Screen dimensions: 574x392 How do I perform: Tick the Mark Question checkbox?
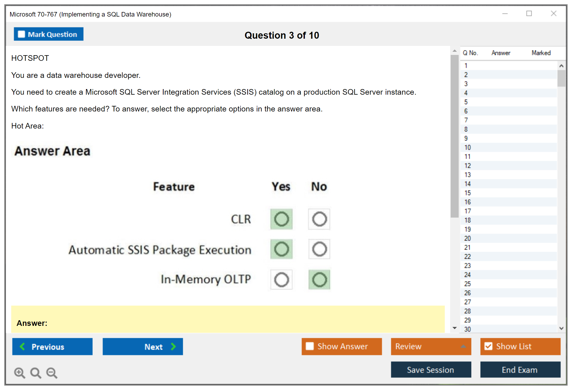coord(21,34)
